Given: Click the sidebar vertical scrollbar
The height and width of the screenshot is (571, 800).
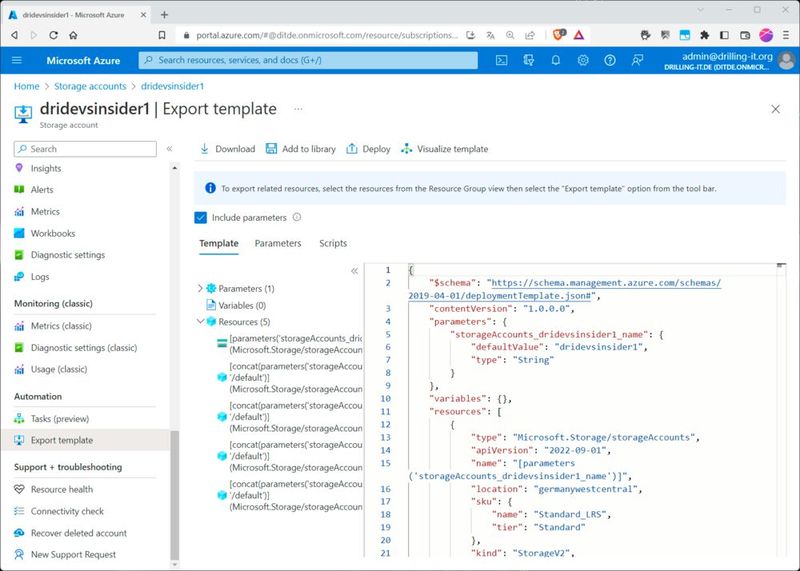Looking at the screenshot, I should click(174, 495).
